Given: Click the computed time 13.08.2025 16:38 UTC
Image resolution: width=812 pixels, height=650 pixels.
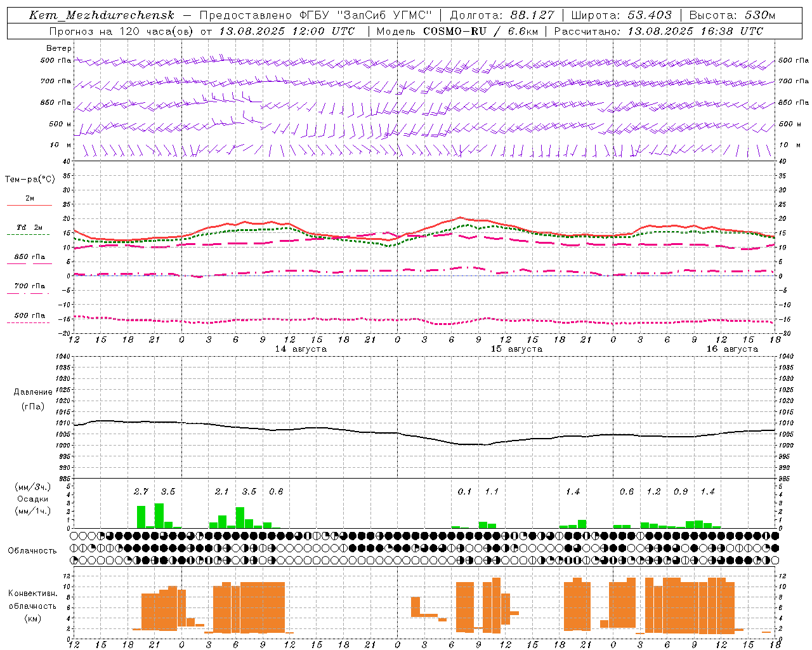Looking at the screenshot, I should click(695, 31).
